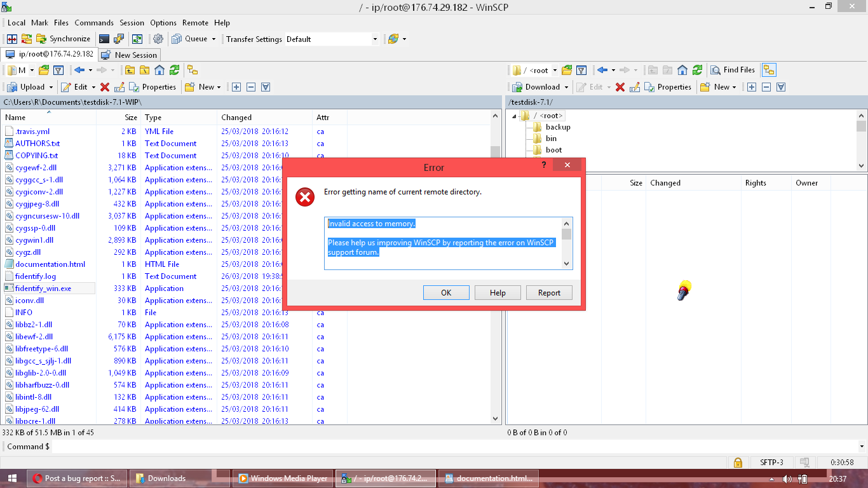
Task: Open the Commands menu
Action: (x=94, y=22)
